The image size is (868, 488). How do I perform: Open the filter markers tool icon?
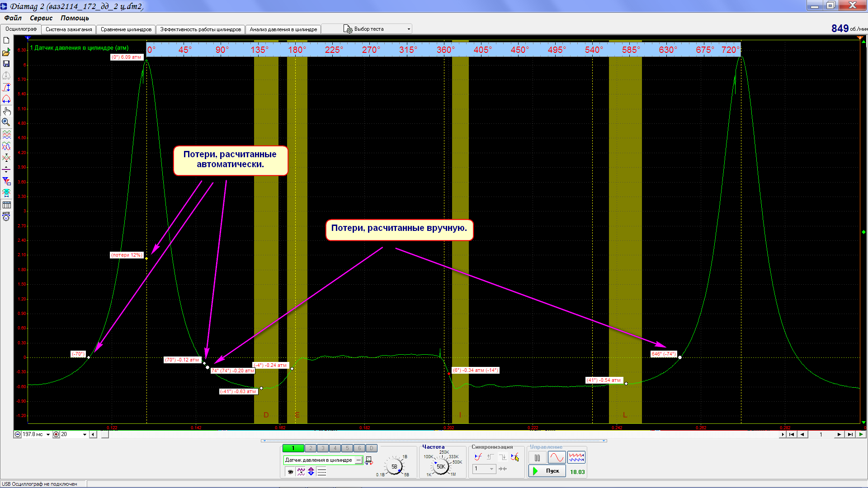6,182
